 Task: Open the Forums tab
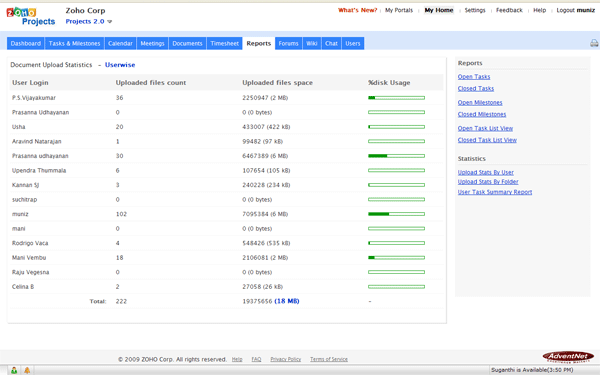[289, 43]
